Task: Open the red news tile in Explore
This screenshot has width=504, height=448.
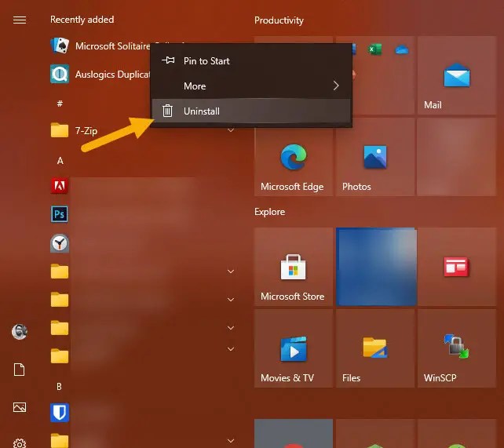Action: pyautogui.click(x=456, y=268)
